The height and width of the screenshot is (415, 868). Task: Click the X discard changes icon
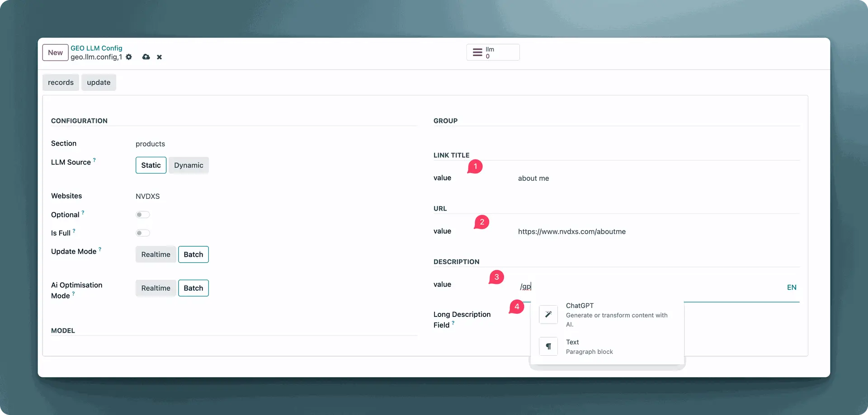[x=159, y=57]
